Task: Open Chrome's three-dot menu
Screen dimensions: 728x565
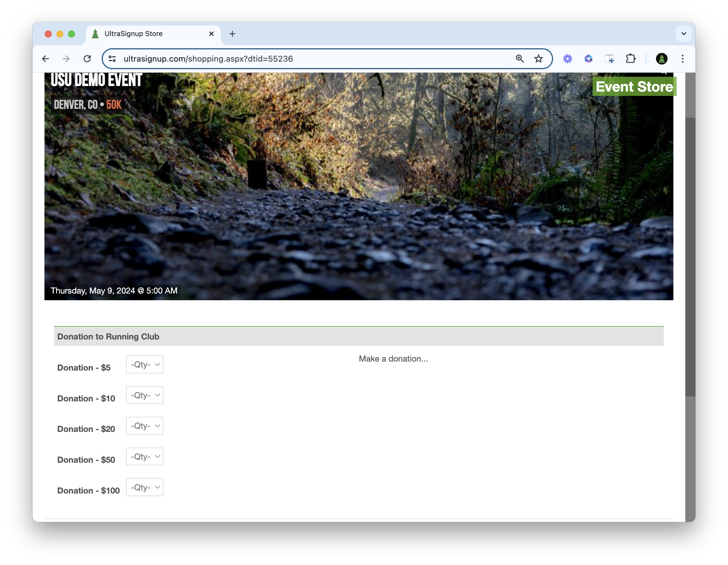Action: 682,59
